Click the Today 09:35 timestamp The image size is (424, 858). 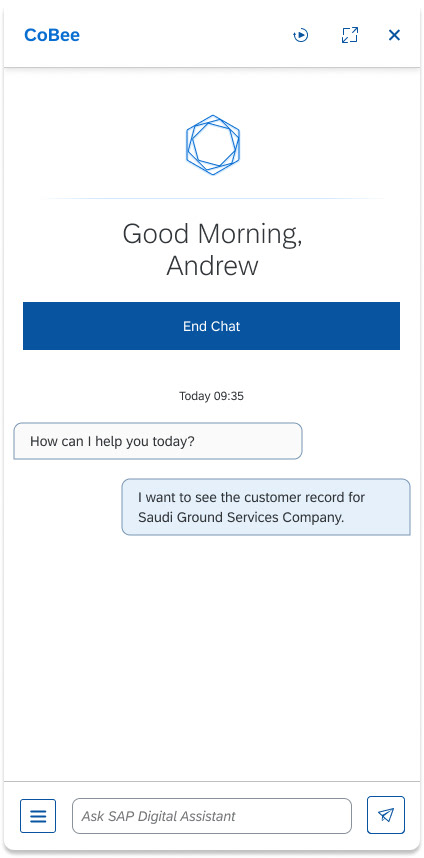coord(211,396)
